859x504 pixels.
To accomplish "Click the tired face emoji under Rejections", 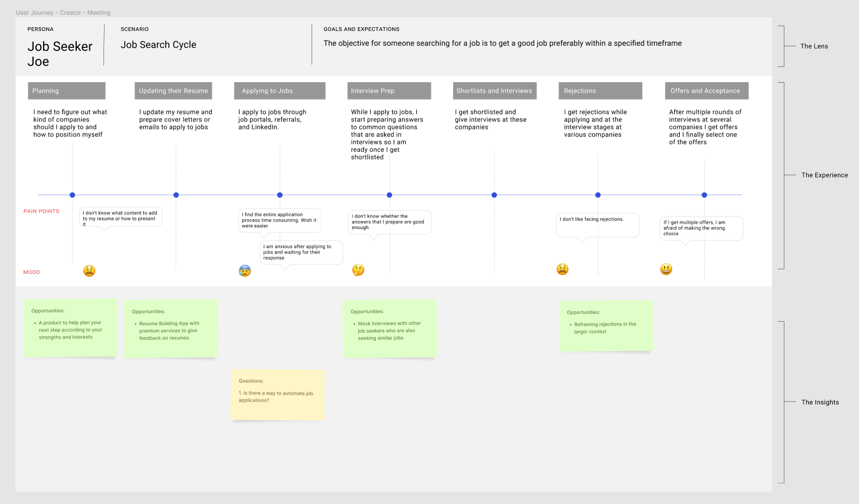I will (563, 269).
